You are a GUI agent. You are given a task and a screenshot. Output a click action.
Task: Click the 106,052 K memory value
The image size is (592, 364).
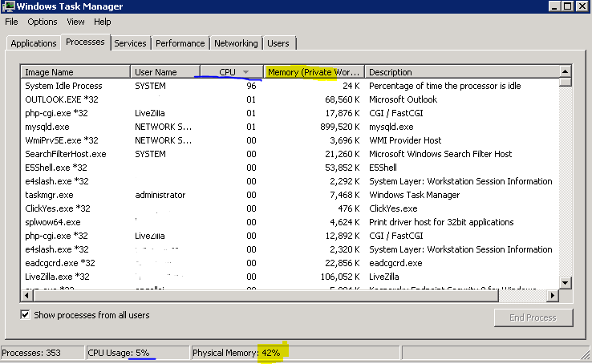[x=340, y=277]
